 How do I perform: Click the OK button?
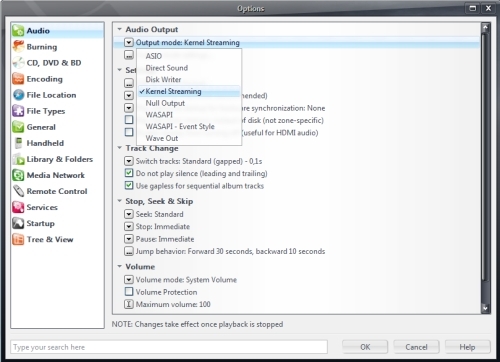point(365,347)
